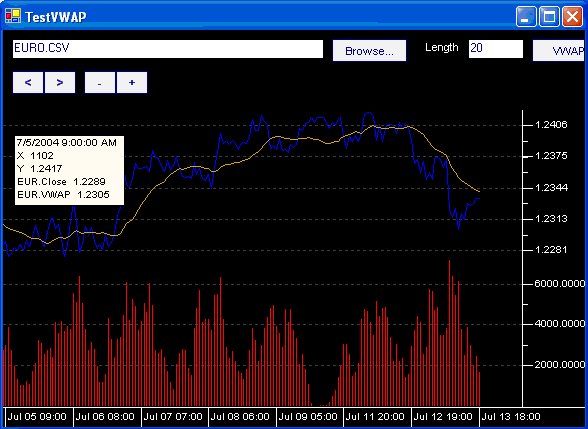Select the Jul 07 07:00 time axis label
The width and height of the screenshot is (588, 429).
tap(173, 417)
